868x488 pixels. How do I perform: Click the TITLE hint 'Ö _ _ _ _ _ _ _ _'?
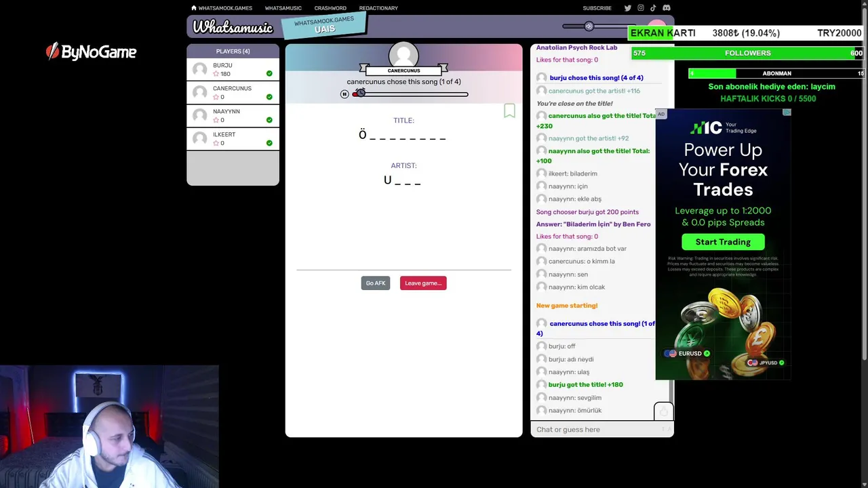403,135
